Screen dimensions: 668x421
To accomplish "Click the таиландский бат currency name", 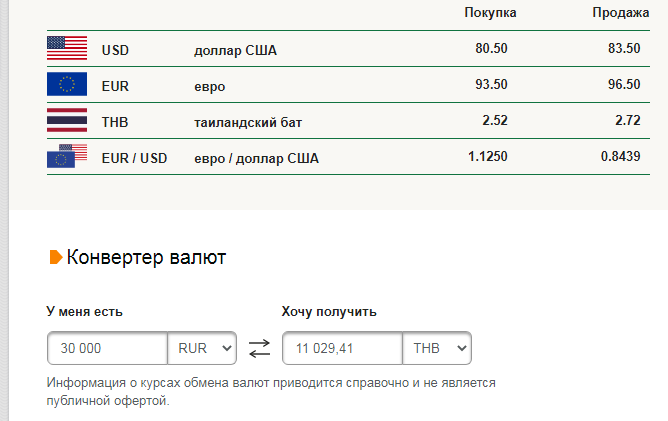I will 248,123.
